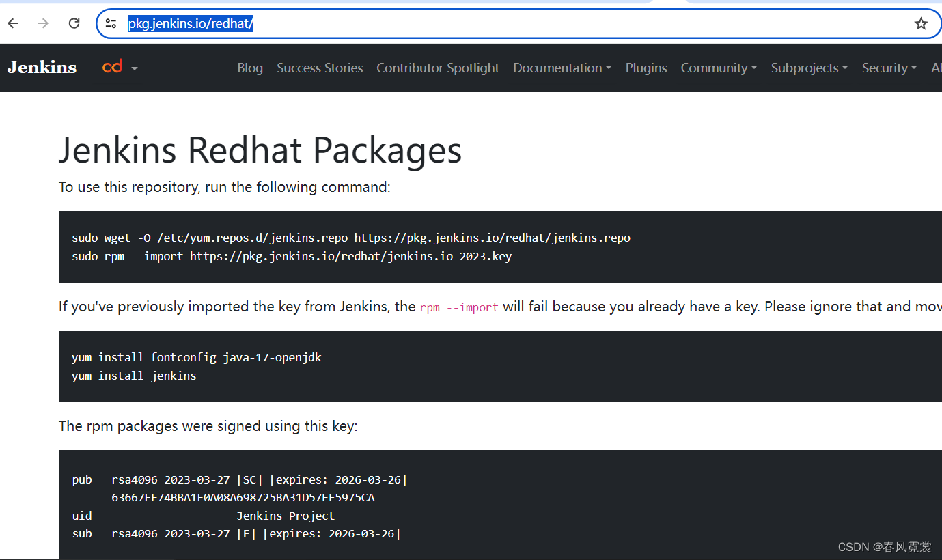Expand the Subprojects dropdown menu
The height and width of the screenshot is (560, 942).
[x=809, y=68]
